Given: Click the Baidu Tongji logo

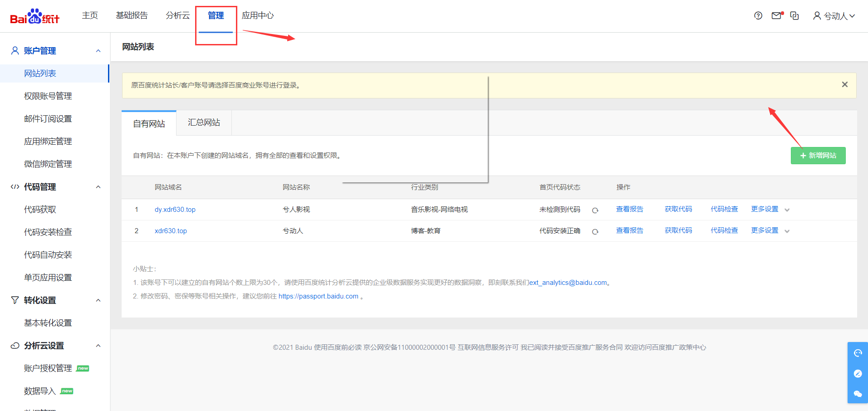Looking at the screenshot, I should [34, 16].
